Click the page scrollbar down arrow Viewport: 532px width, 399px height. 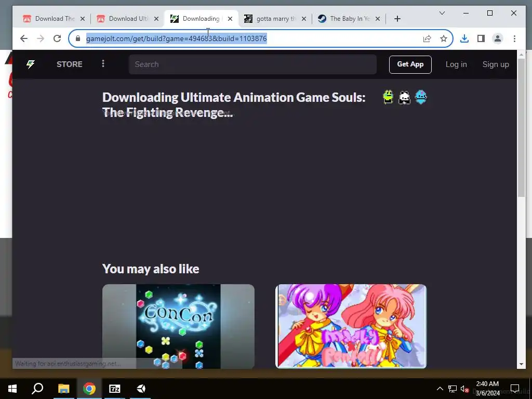(x=521, y=364)
